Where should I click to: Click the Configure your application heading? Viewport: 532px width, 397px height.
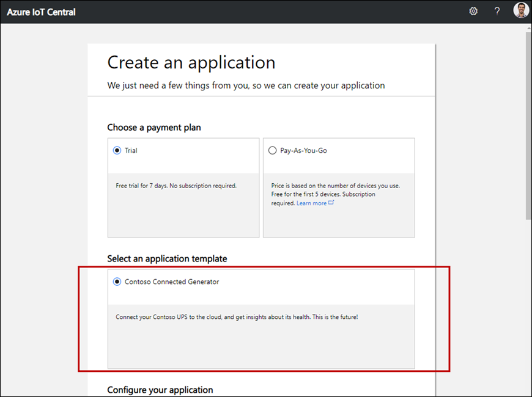click(x=160, y=390)
